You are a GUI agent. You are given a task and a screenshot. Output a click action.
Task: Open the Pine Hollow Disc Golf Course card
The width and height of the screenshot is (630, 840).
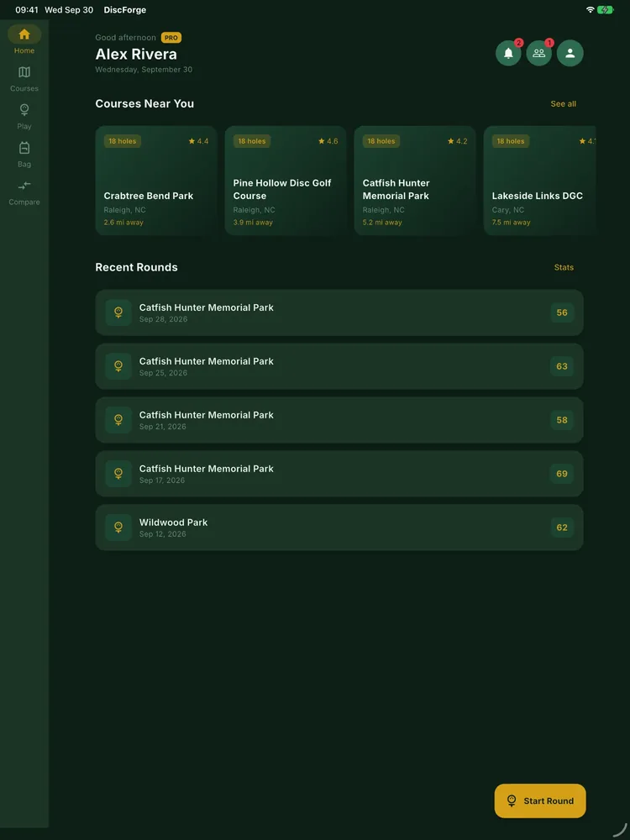click(286, 181)
